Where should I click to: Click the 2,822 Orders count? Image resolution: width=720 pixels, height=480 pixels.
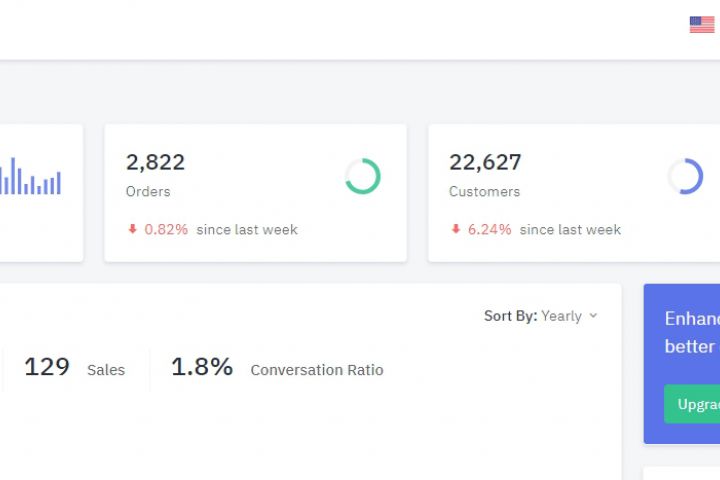click(x=155, y=162)
